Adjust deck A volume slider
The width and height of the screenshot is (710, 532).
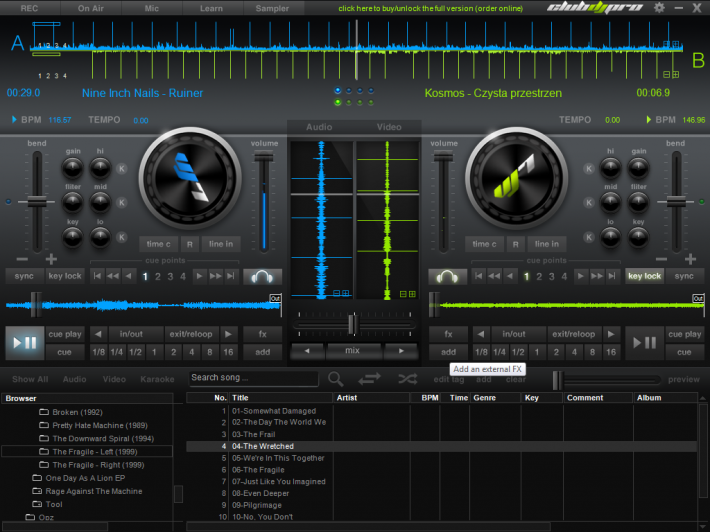point(264,158)
